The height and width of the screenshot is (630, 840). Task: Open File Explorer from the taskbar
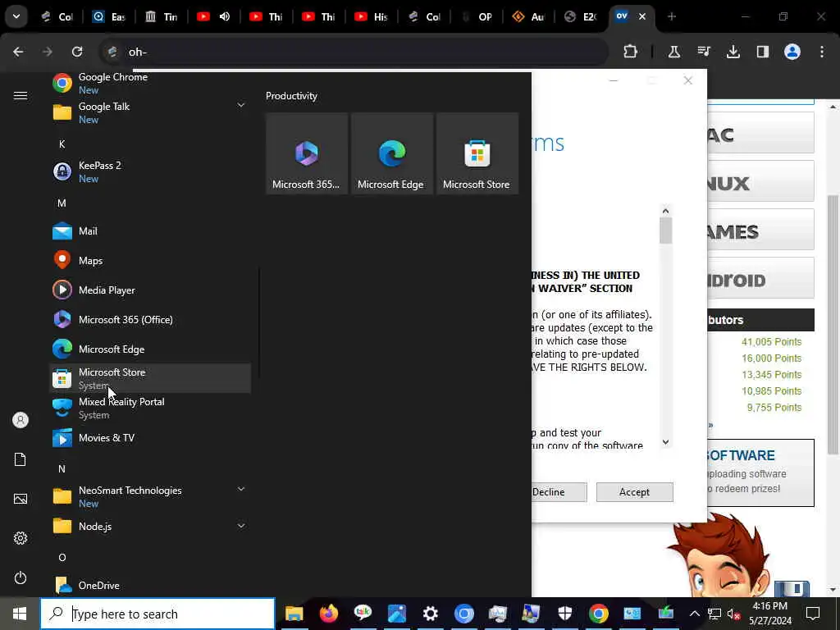(x=294, y=614)
